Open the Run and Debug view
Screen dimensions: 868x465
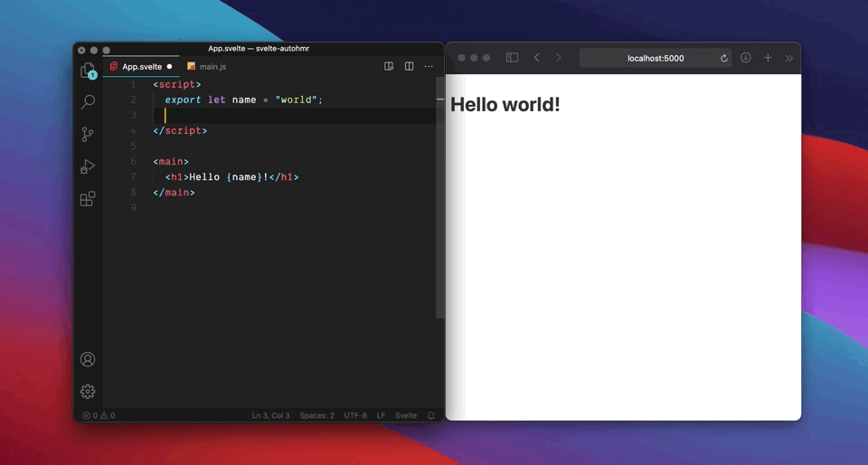pos(88,166)
